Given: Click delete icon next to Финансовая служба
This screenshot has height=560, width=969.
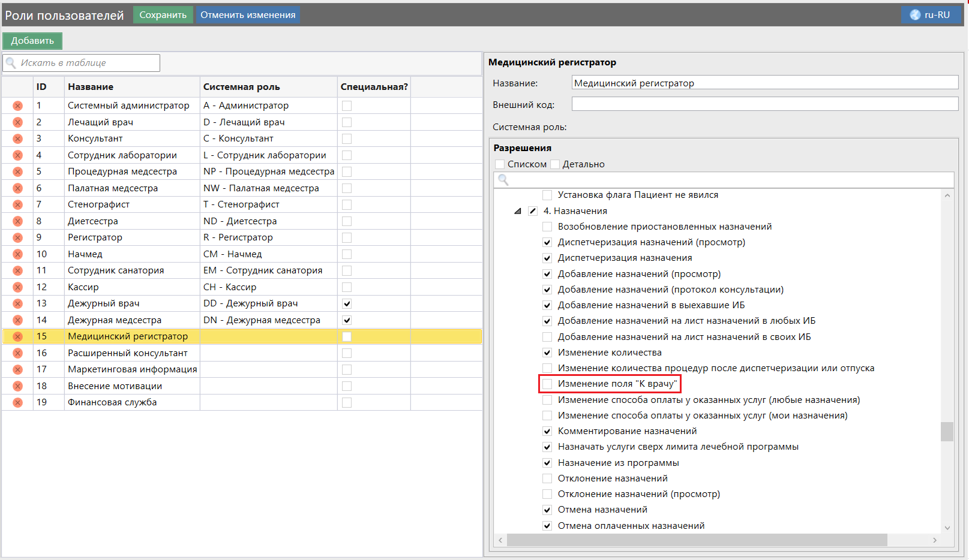Looking at the screenshot, I should tap(17, 402).
